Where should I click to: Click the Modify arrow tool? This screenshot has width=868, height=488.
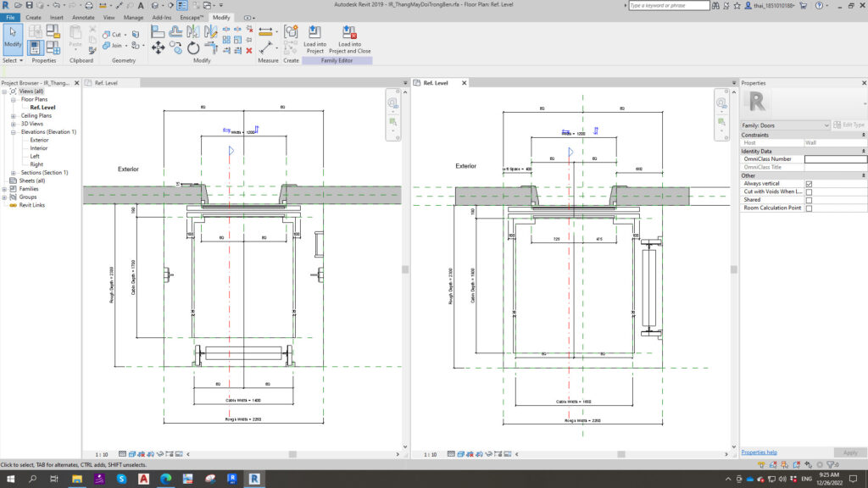pyautogui.click(x=13, y=37)
